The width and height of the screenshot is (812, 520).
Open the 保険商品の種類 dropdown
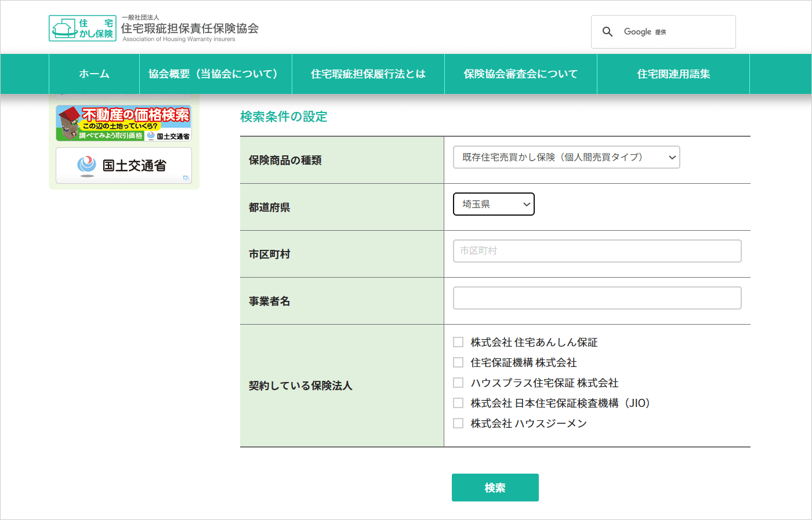tap(566, 157)
